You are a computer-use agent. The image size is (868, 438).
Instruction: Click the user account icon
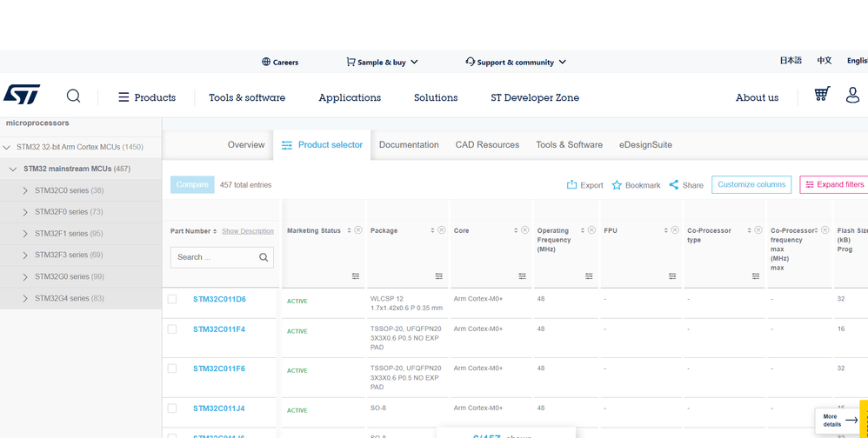point(852,96)
